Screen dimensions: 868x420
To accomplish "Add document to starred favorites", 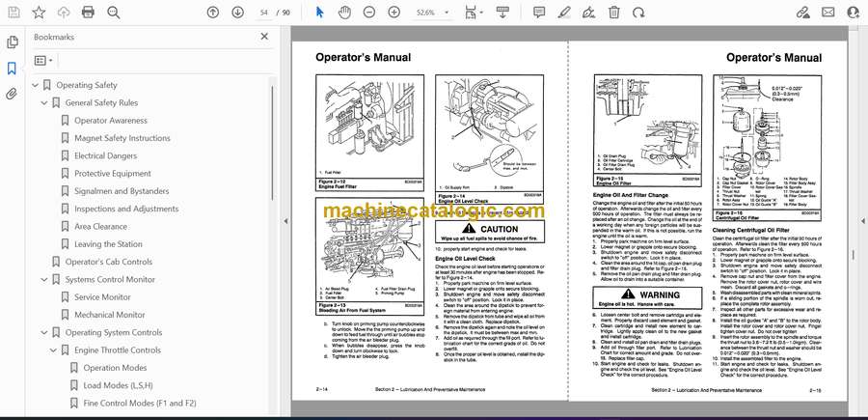I will 39,13.
